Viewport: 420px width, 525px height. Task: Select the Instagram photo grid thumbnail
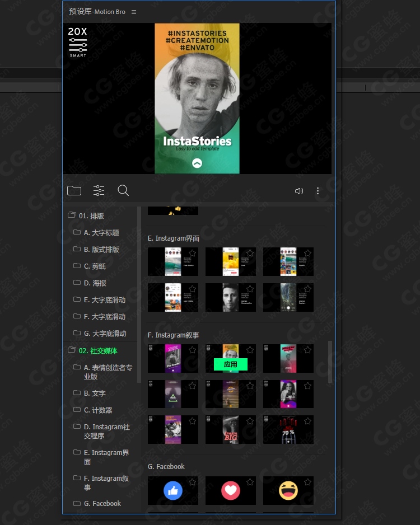[288, 262]
